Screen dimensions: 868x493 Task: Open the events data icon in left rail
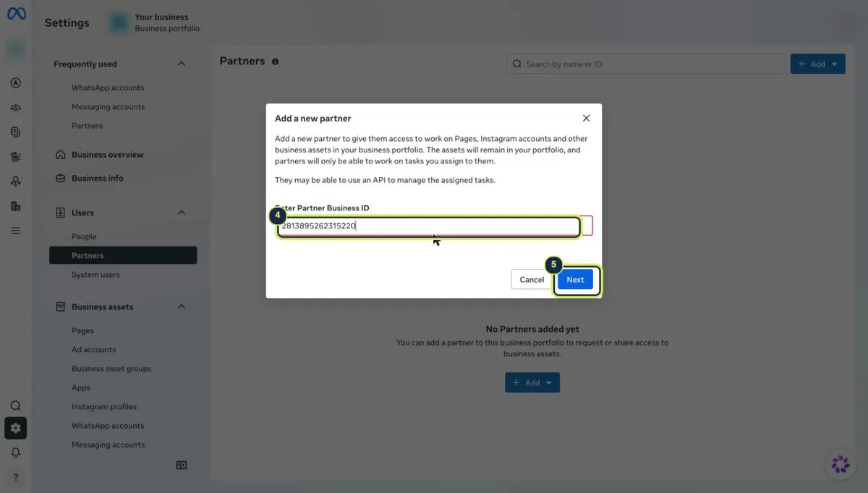point(16,157)
